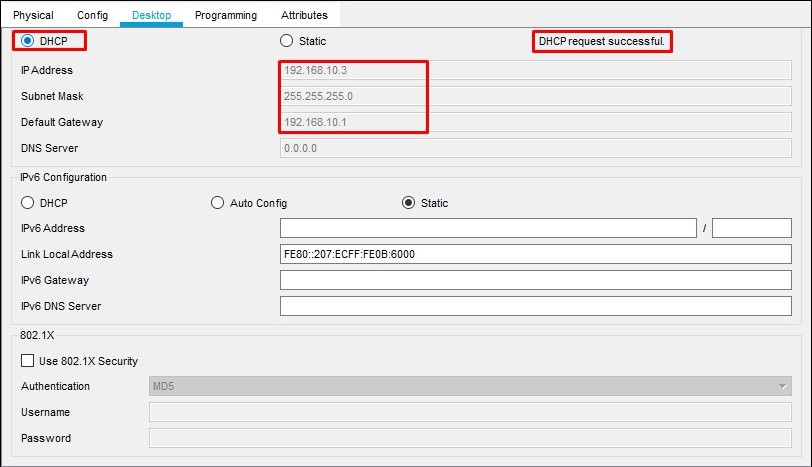This screenshot has height=467, width=812.
Task: Focus the IPv6 Gateway input field
Action: point(535,280)
